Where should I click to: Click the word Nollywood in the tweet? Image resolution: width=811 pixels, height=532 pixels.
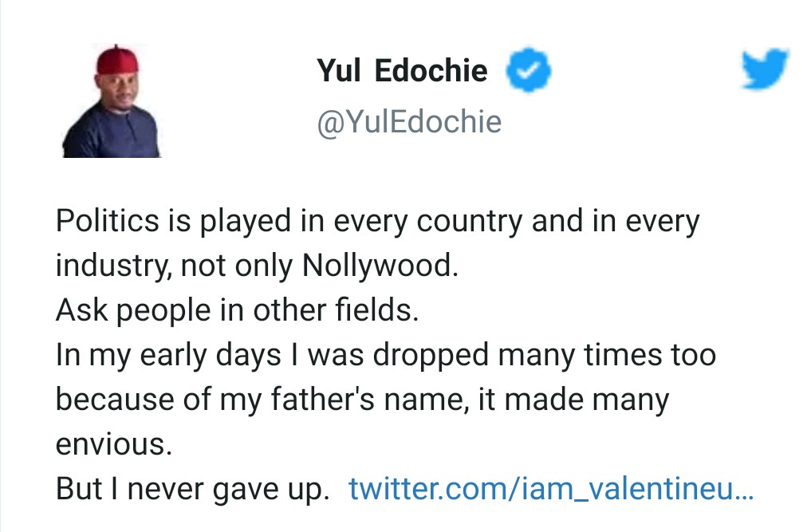coord(380,266)
